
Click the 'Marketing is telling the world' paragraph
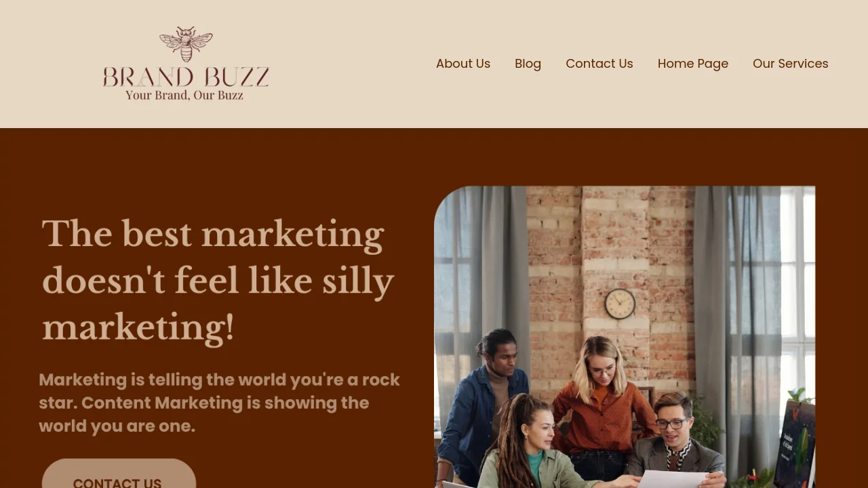(x=220, y=403)
